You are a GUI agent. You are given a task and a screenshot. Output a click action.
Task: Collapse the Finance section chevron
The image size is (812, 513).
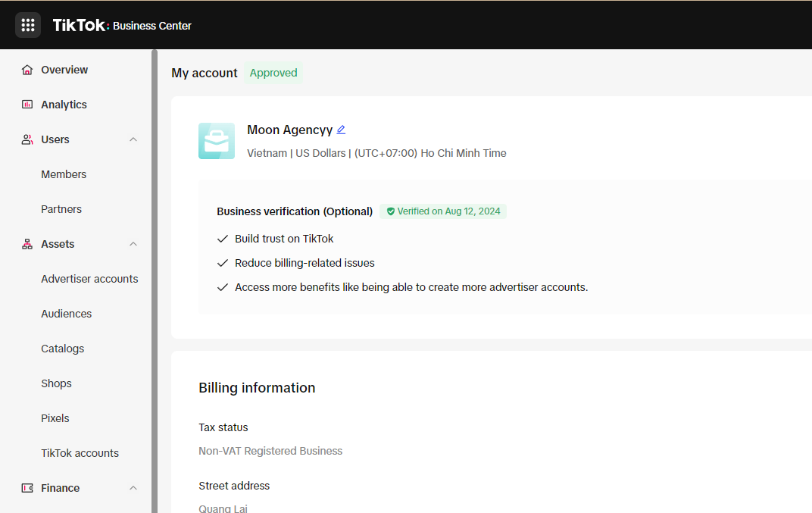pos(133,488)
